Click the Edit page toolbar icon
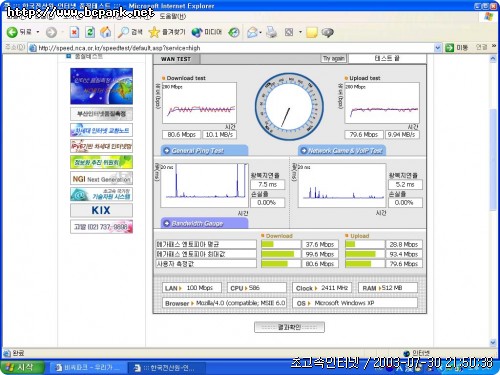 pos(289,32)
